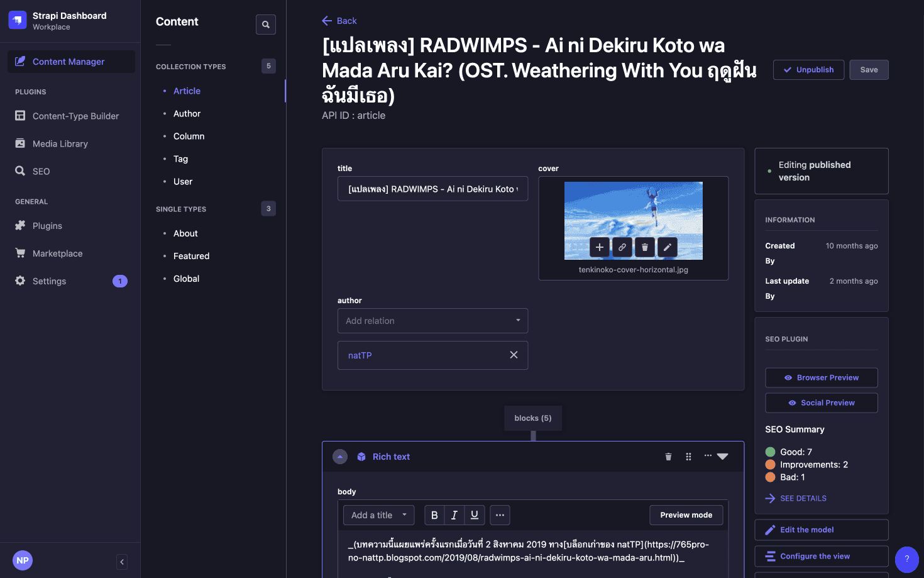Select the Author collection type
The height and width of the screenshot is (578, 924).
tap(187, 114)
